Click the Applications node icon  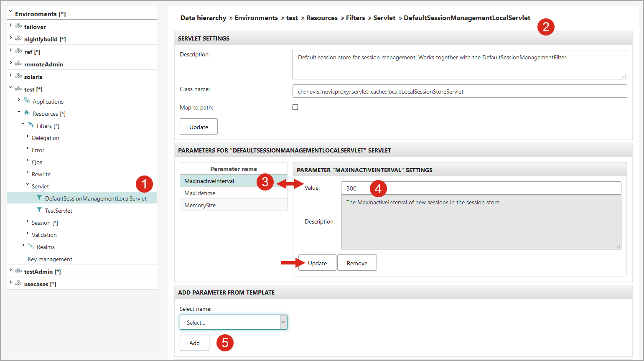coord(27,101)
